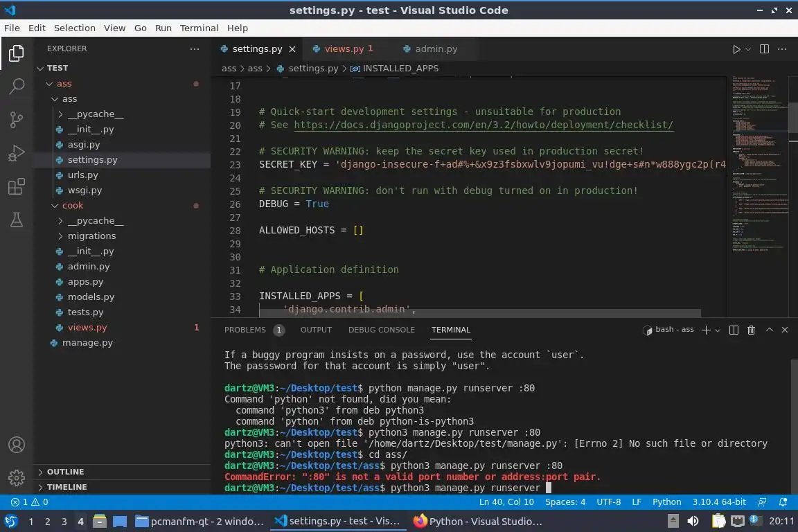Open wsgi.py in the explorer

click(x=85, y=190)
